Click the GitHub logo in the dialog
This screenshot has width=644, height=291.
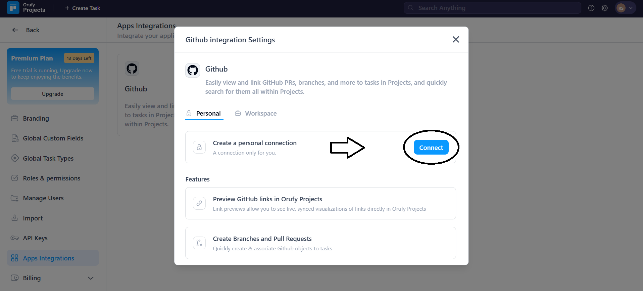tap(193, 70)
